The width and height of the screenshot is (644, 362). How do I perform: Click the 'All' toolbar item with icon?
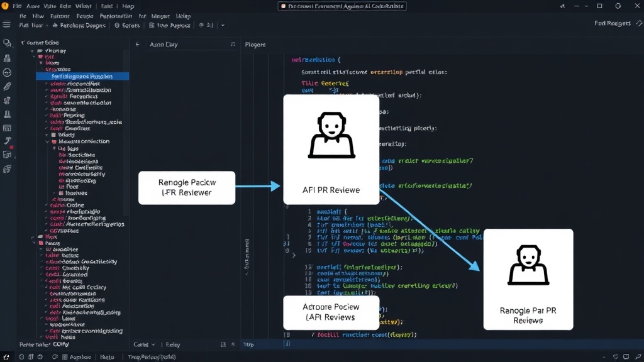pyautogui.click(x=206, y=25)
